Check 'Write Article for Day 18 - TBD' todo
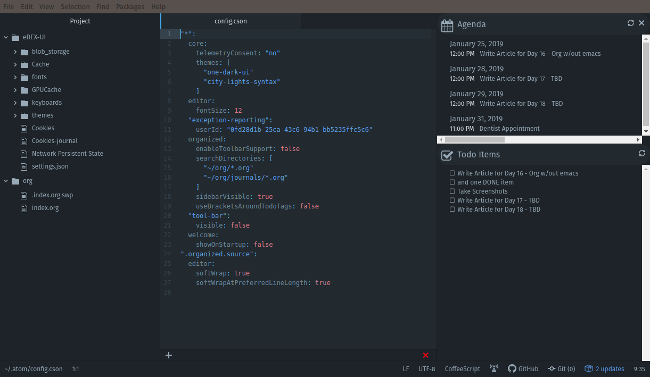Viewport: 650px width, 377px height. (452, 209)
